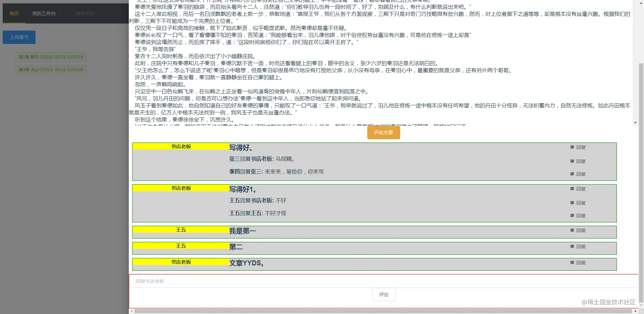
Task: Click the reply text 王五回复书店老板: 不好
Action: pyautogui.click(x=258, y=201)
